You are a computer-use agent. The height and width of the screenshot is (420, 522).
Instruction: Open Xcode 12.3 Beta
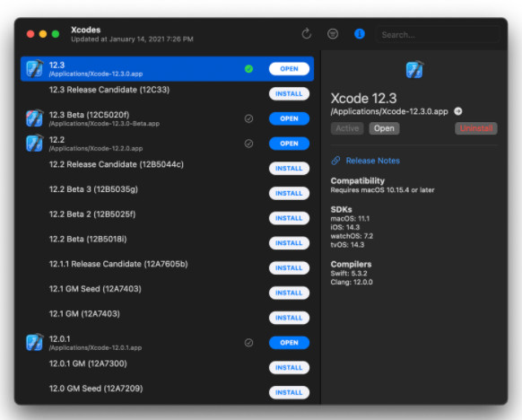(x=289, y=118)
